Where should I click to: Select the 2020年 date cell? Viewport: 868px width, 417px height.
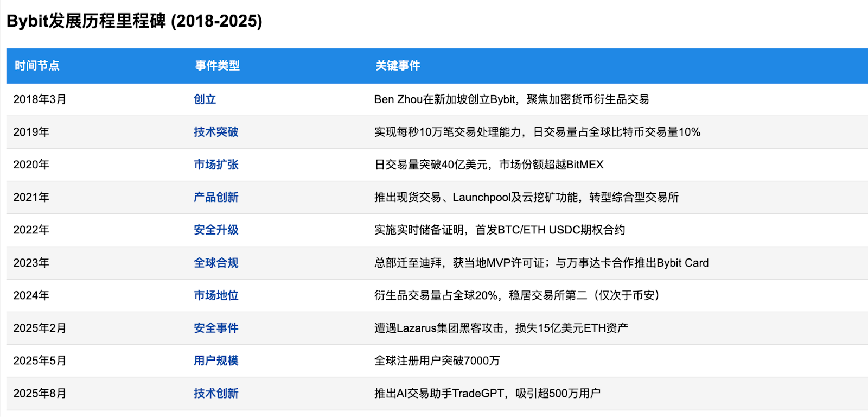click(31, 165)
